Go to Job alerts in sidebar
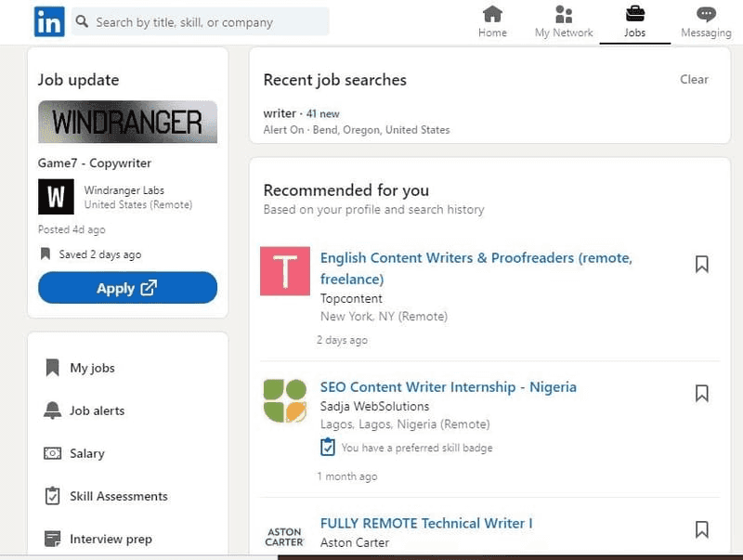 click(x=98, y=410)
